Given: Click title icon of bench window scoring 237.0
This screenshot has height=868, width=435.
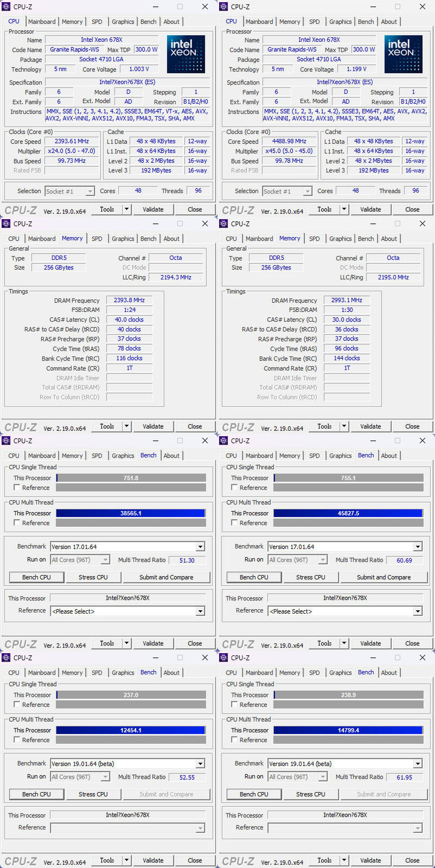Looking at the screenshot, I should (6, 658).
